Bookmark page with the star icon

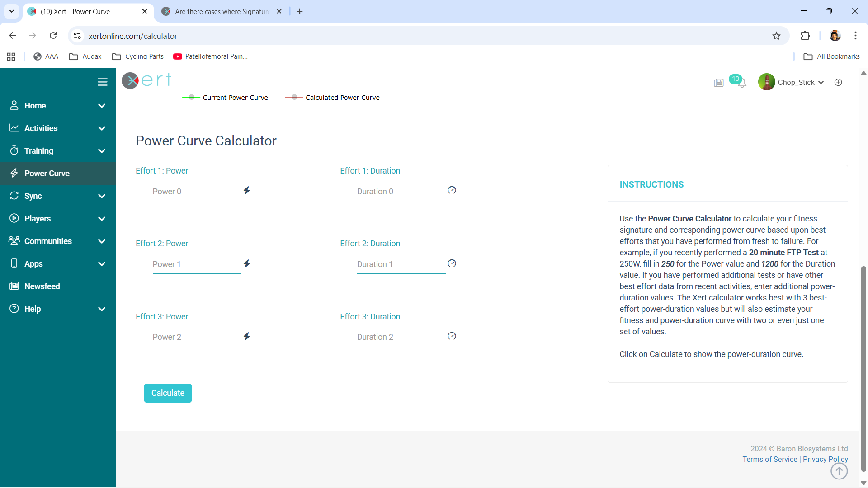coord(776,36)
